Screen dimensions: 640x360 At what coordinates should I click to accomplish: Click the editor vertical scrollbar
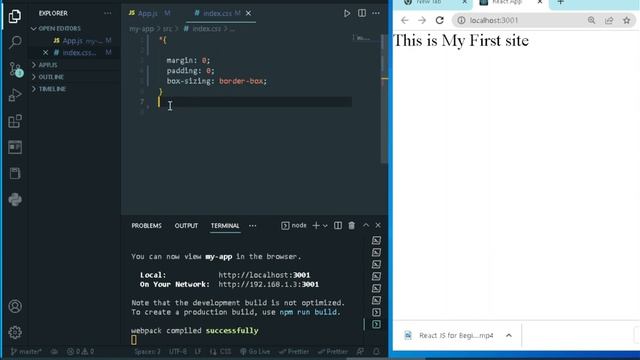point(384,99)
